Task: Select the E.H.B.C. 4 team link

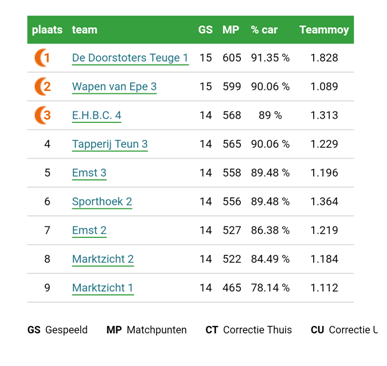Action: (97, 115)
